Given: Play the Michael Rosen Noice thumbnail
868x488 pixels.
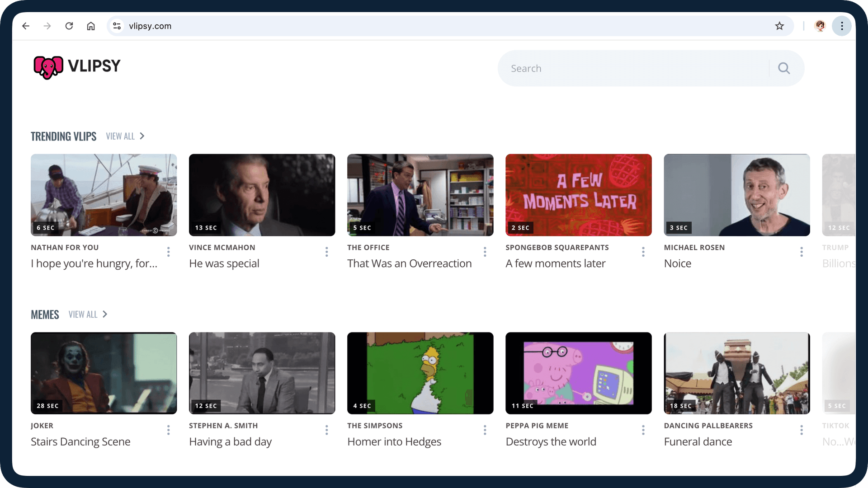Looking at the screenshot, I should click(x=737, y=195).
